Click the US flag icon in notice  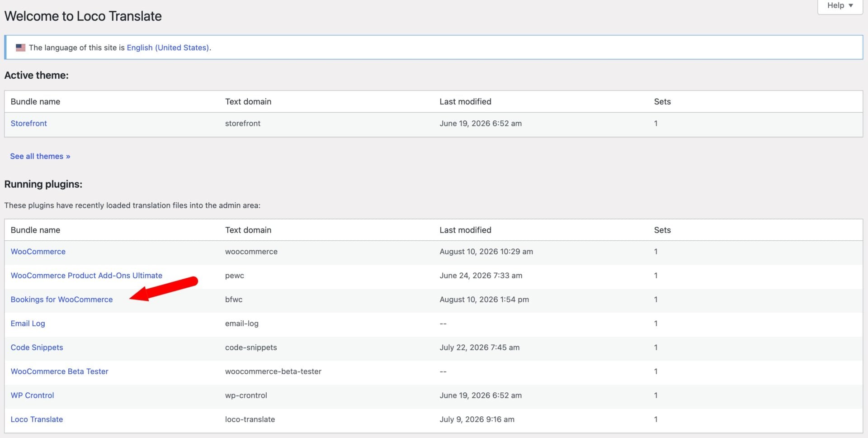click(x=20, y=48)
